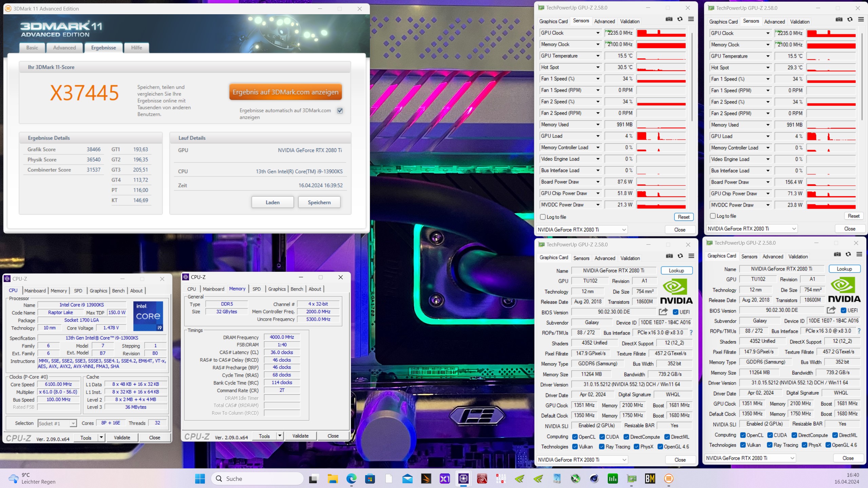The width and height of the screenshot is (868, 488).
Task: Open the Windows Start menu
Action: click(200, 478)
